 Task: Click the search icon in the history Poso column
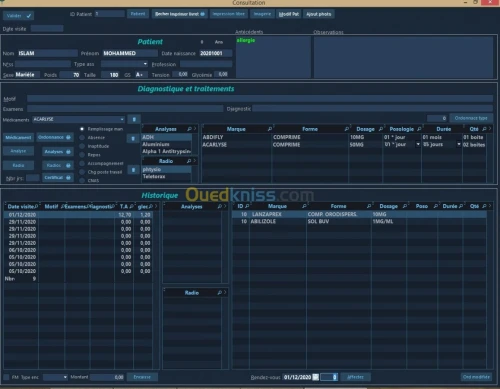[435, 206]
